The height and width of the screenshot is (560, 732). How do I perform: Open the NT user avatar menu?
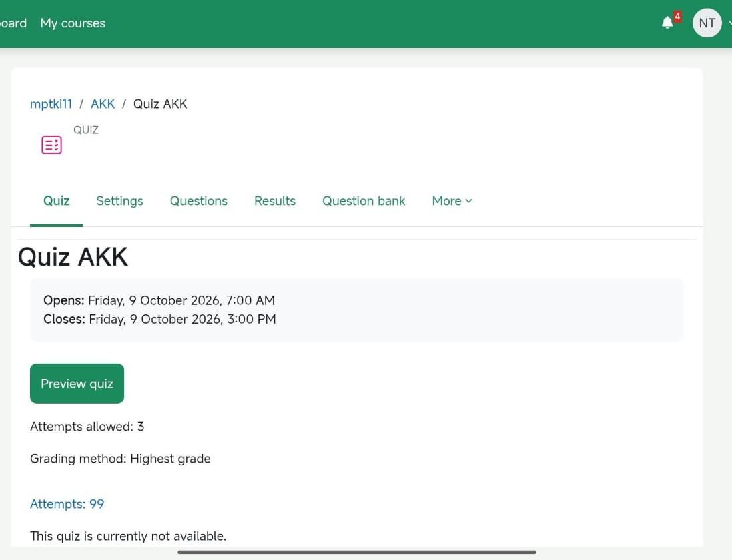[707, 23]
